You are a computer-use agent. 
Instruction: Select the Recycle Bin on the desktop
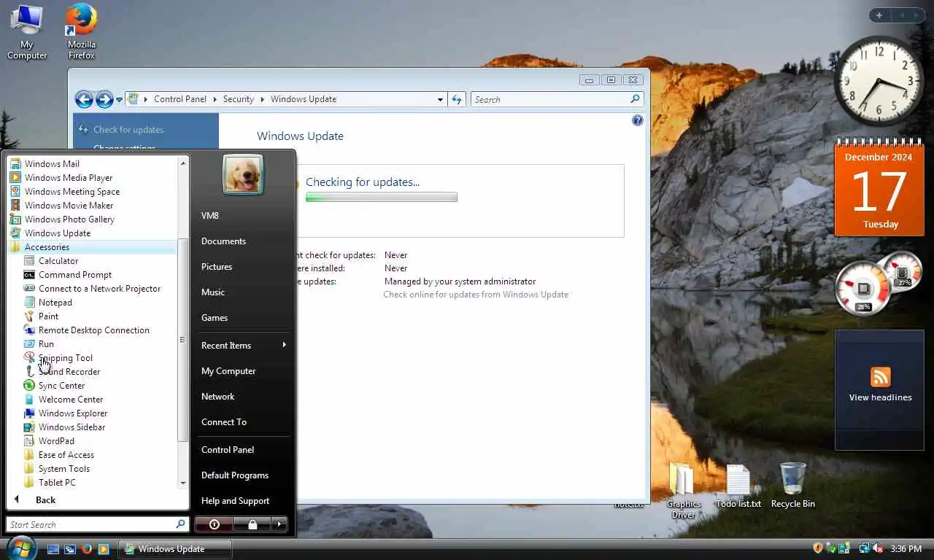[x=792, y=486]
